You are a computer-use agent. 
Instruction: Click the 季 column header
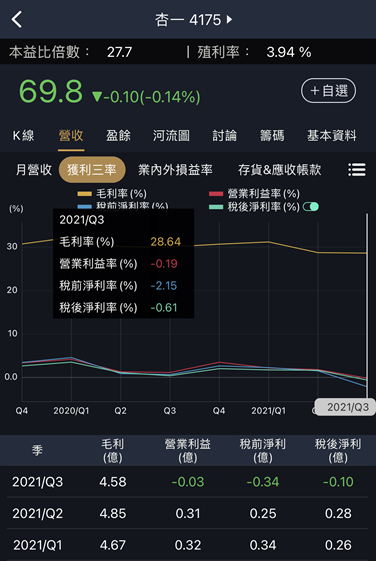point(37,450)
